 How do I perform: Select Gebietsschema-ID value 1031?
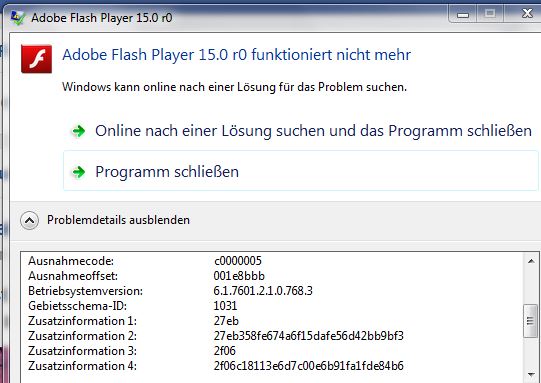(225, 306)
